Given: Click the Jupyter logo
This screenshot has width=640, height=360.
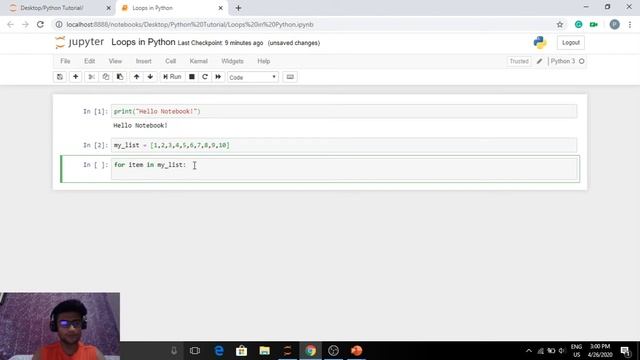Looking at the screenshot, I should 80,42.
